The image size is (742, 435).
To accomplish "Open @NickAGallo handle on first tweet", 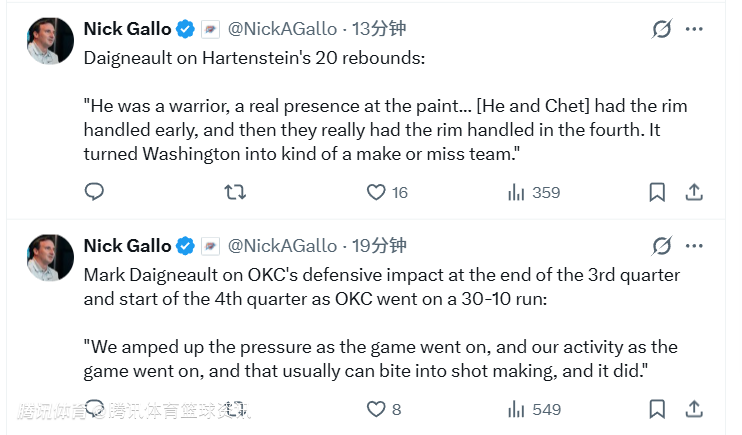I will [282, 29].
